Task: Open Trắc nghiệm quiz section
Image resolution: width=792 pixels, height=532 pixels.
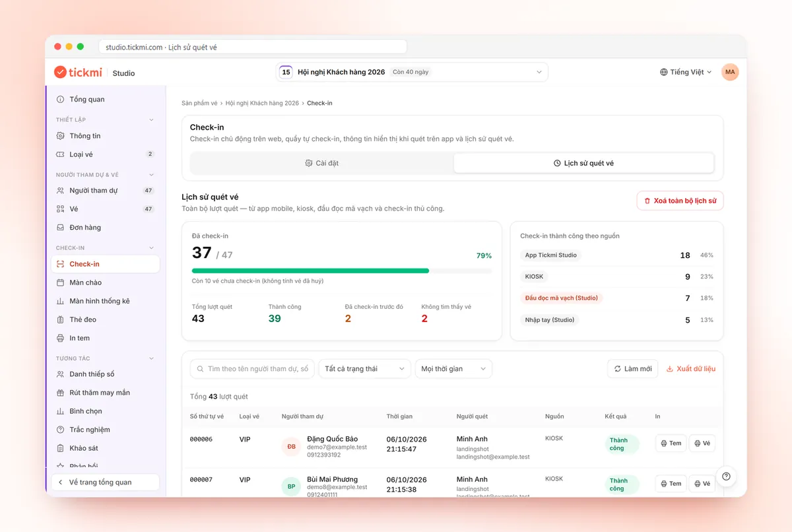Action: point(105,430)
